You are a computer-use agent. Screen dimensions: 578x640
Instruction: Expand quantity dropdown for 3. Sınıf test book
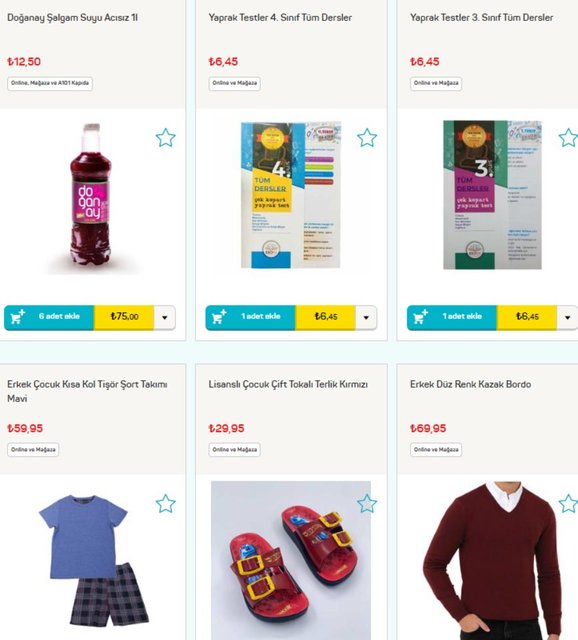point(567,317)
